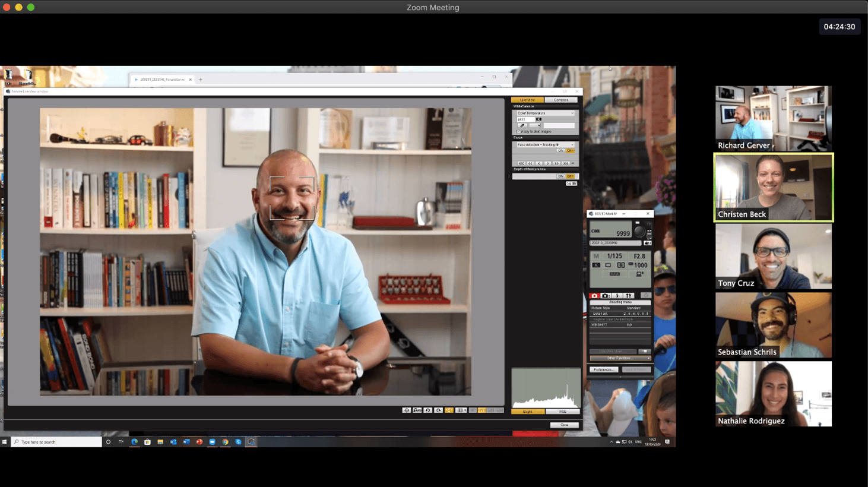Click the RAW image quality icon

point(614,274)
